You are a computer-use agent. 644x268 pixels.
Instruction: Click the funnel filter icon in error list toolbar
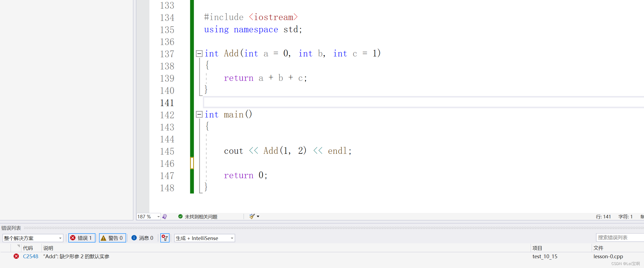(x=165, y=238)
